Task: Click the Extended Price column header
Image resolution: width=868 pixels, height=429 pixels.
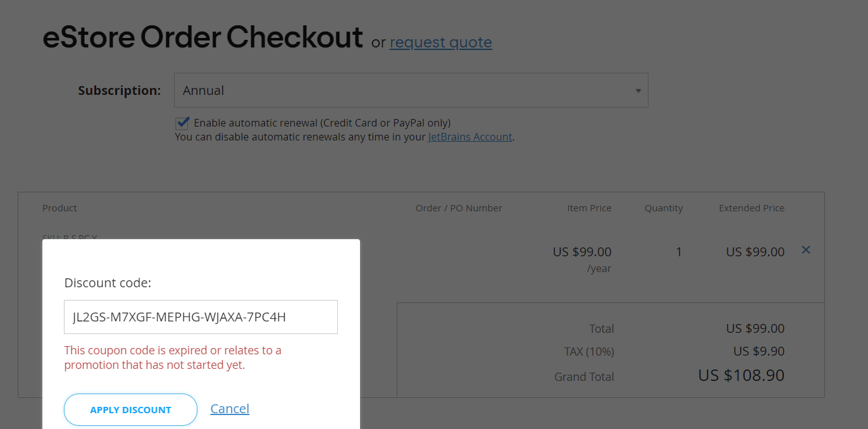Action: [x=752, y=208]
